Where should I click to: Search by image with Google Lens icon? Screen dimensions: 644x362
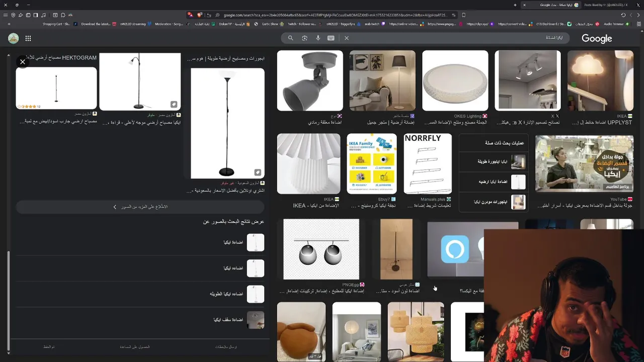(x=304, y=38)
